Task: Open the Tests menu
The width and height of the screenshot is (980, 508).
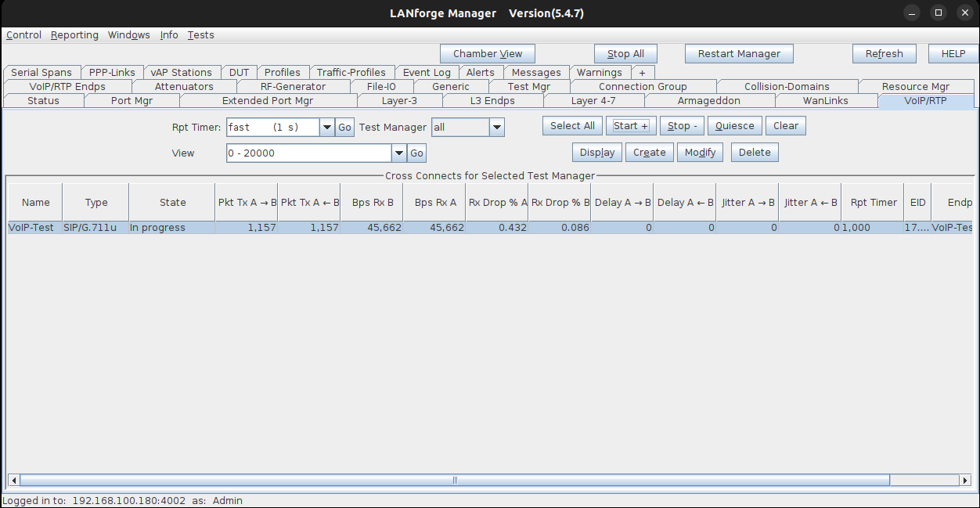Action: click(x=200, y=35)
